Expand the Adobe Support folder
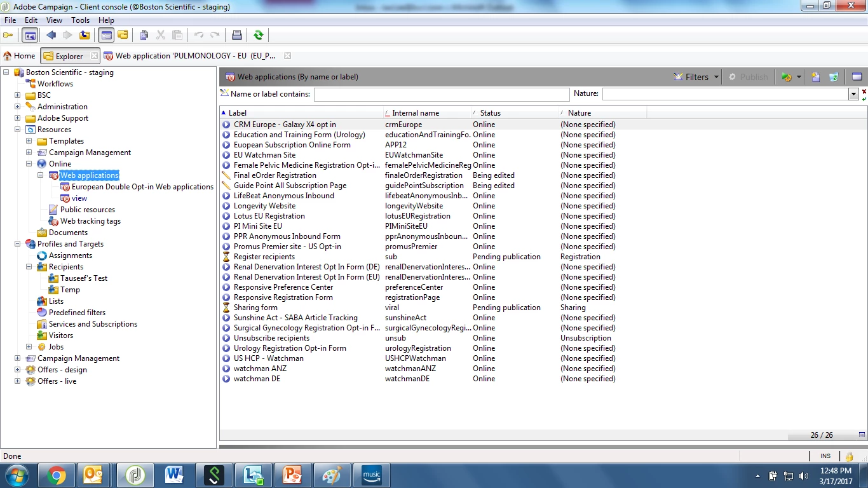This screenshot has height=488, width=868. (x=18, y=118)
